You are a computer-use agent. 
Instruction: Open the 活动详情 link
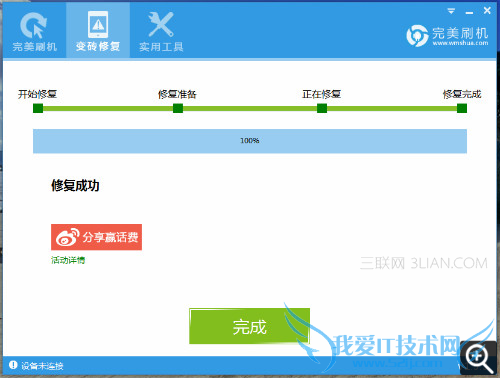[x=68, y=260]
